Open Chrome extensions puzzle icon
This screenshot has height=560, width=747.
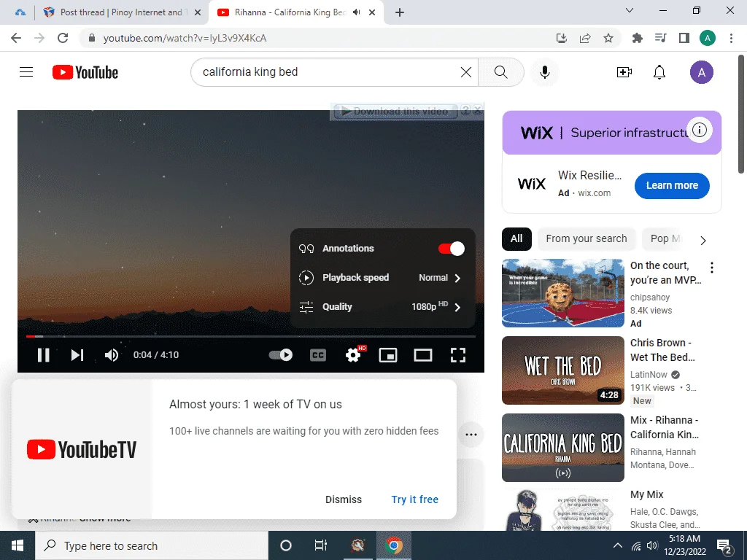tap(637, 38)
